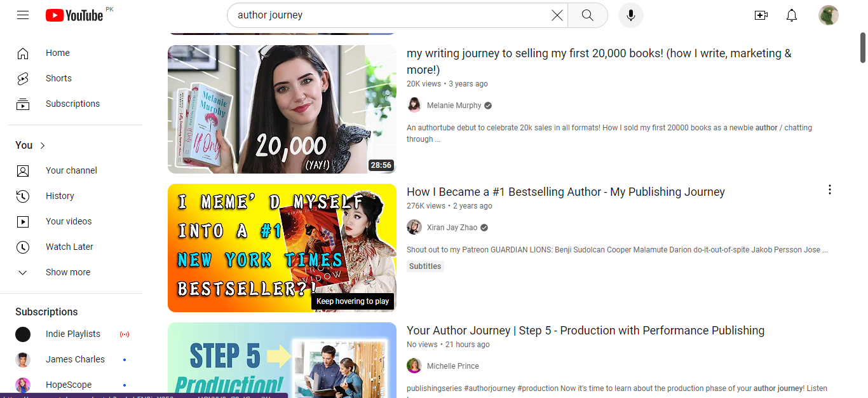This screenshot has height=398, width=868.
Task: Open James Charles channel avatar
Action: [23, 359]
